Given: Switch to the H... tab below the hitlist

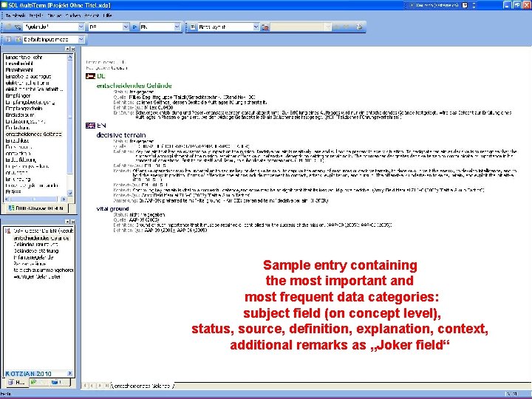Looking at the screenshot, I should coord(16,383).
